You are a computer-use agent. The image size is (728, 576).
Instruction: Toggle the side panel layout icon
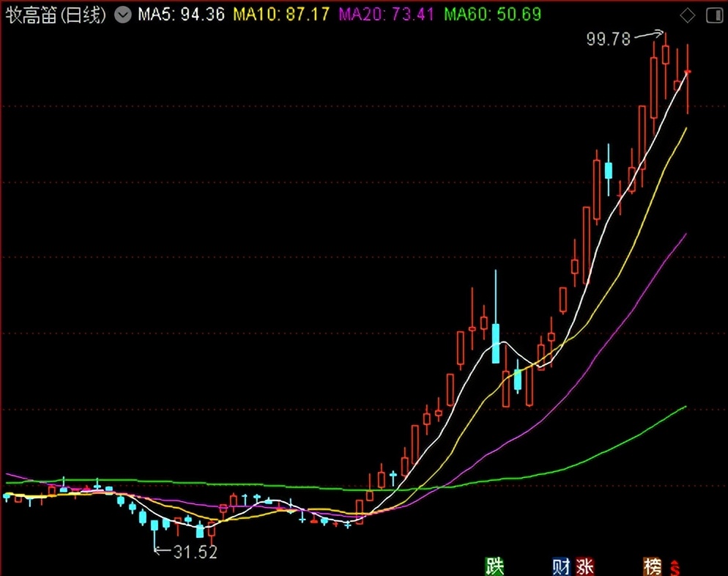714,15
